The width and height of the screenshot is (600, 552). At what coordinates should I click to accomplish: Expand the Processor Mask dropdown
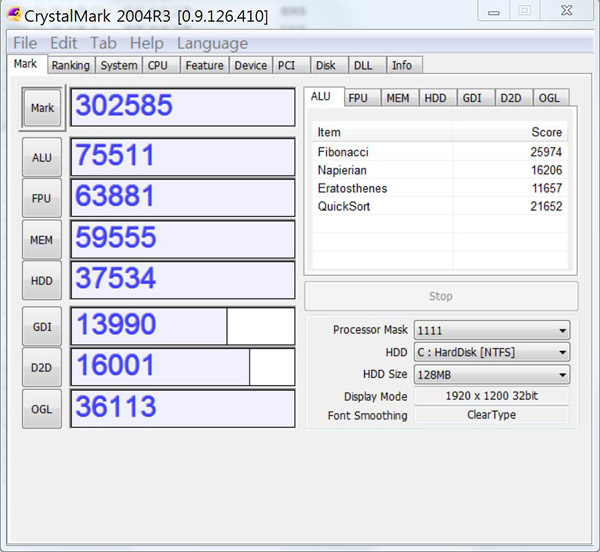(492, 330)
